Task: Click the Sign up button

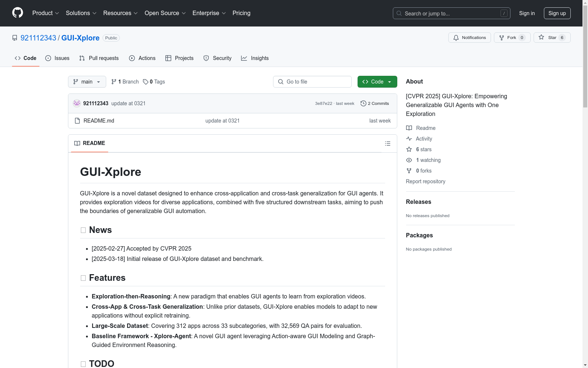Action: [x=557, y=13]
